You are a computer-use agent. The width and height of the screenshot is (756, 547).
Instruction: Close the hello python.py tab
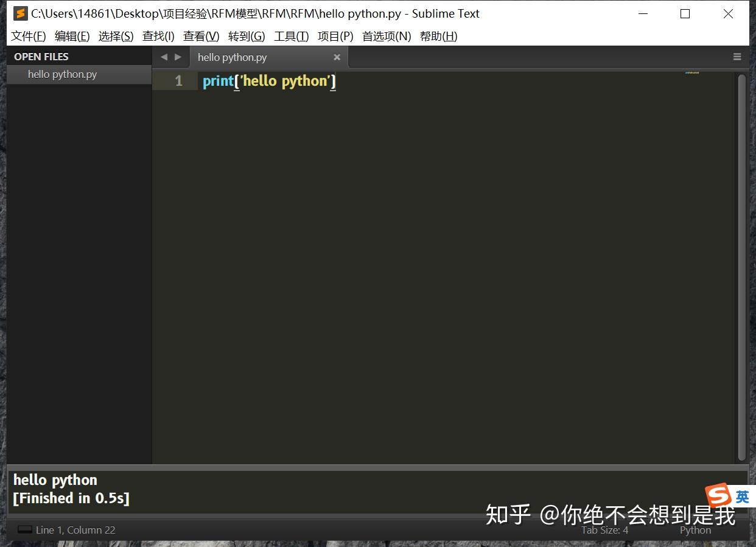click(337, 57)
